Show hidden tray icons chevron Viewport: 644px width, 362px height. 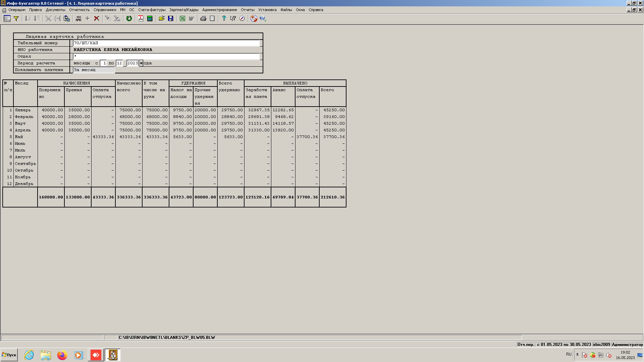point(577,355)
